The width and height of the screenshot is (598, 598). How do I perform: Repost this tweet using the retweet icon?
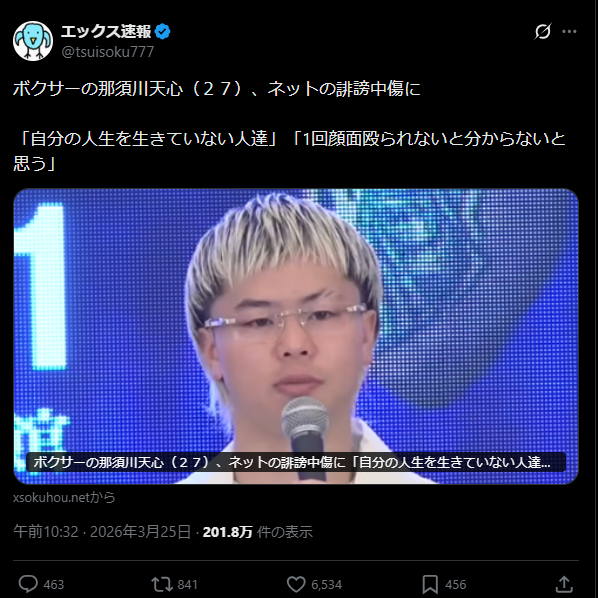162,584
